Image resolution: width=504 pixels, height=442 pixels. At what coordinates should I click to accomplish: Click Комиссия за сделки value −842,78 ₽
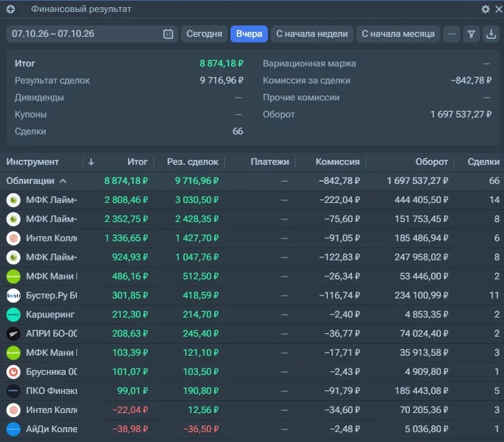click(471, 81)
